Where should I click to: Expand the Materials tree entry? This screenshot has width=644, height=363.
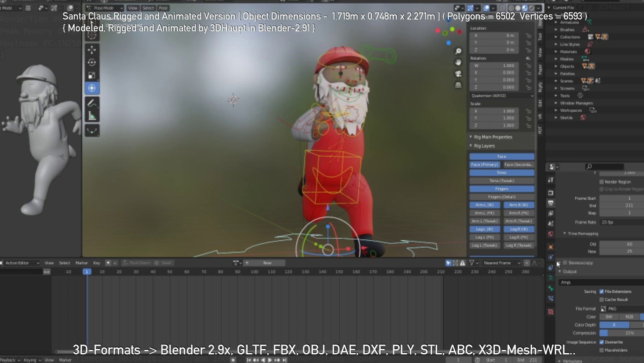(556, 51)
